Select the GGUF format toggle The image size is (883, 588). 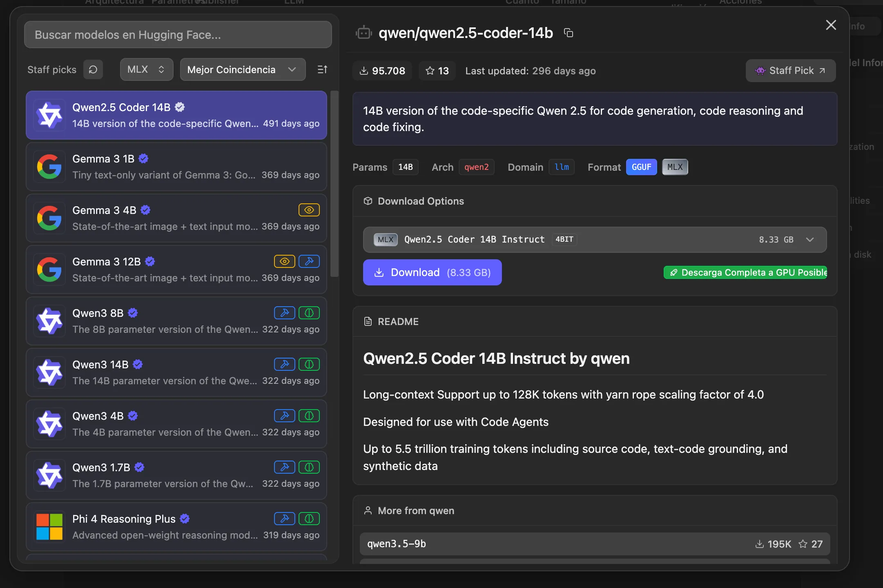point(641,167)
